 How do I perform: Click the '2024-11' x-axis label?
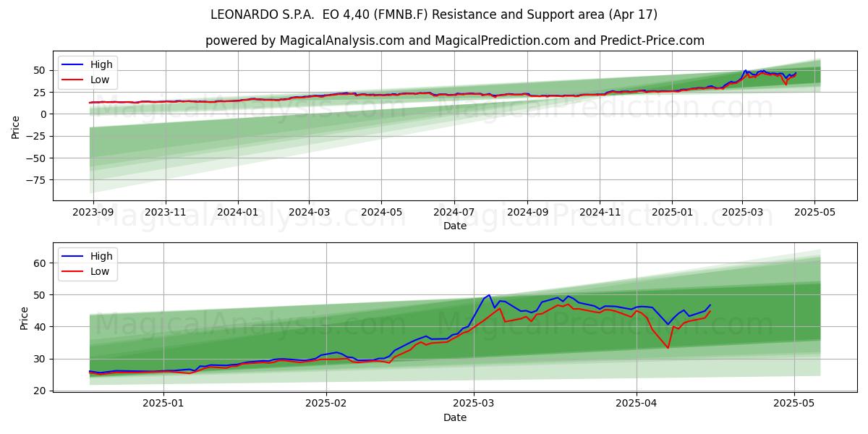(x=600, y=213)
